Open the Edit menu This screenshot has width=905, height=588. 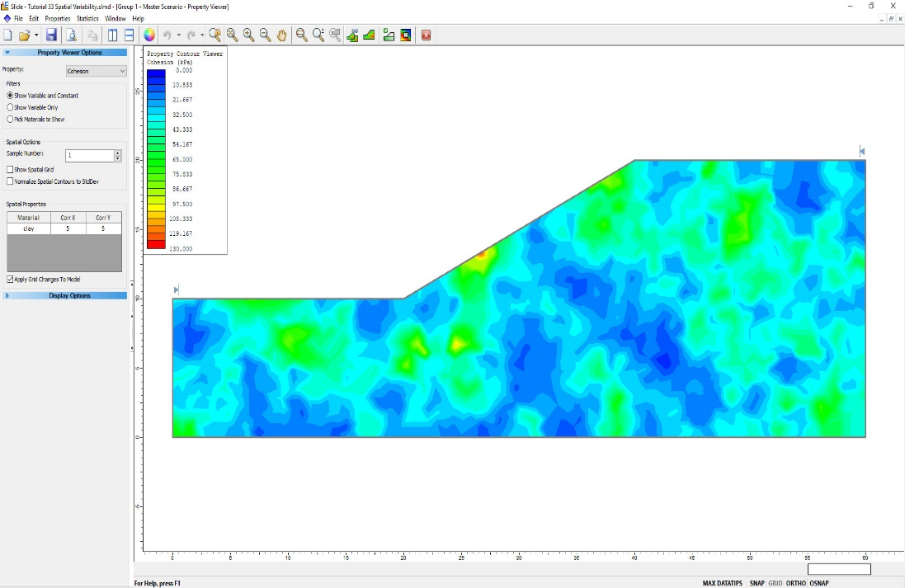(34, 18)
